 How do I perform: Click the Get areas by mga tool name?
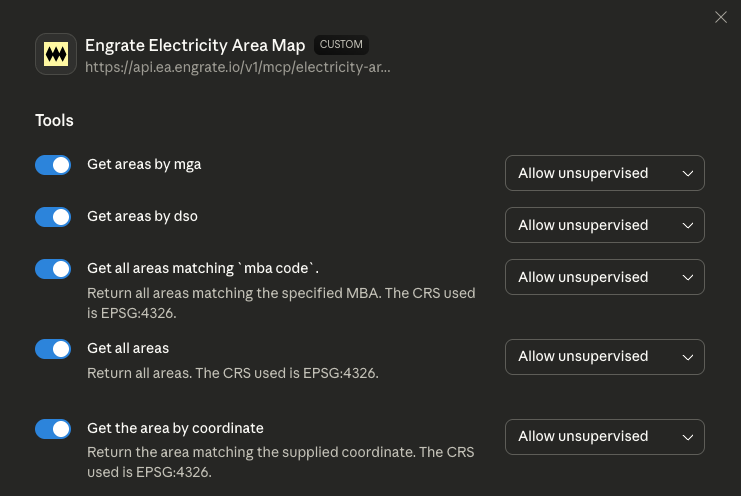coord(144,164)
